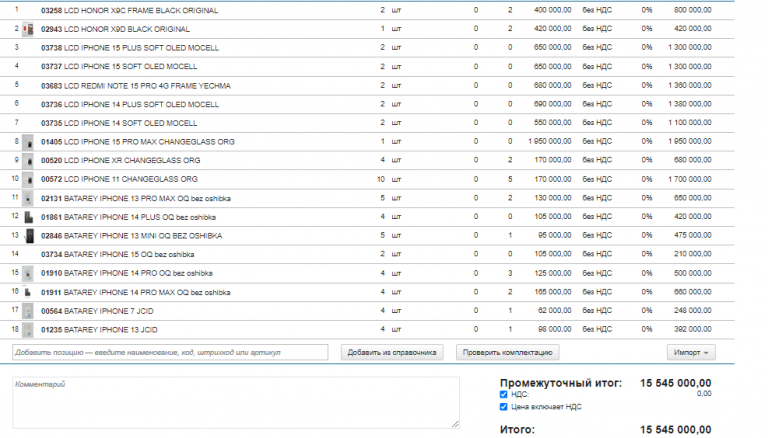Open thumbnail of LCD IPHONE 15 PRO MAX CHANGEGLASS

click(28, 142)
